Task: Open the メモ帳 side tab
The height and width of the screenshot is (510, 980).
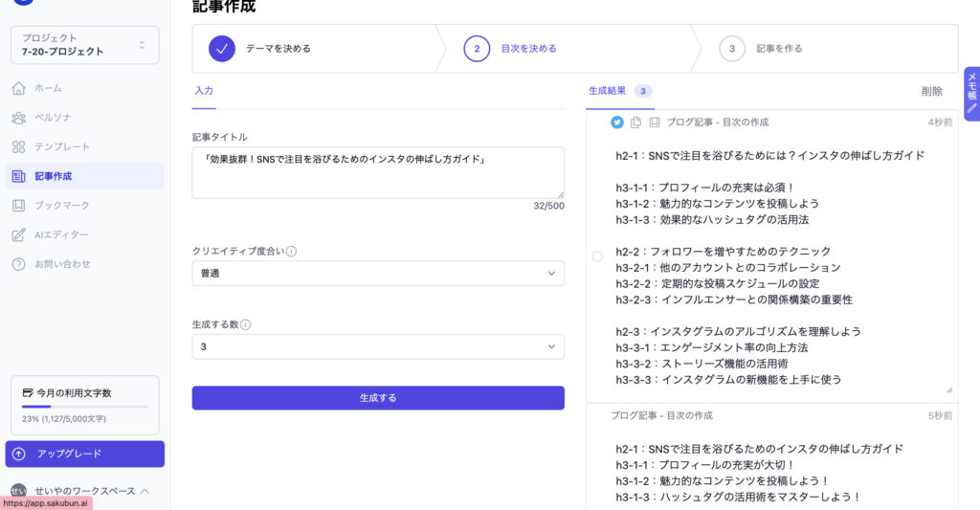Action: pyautogui.click(x=971, y=94)
